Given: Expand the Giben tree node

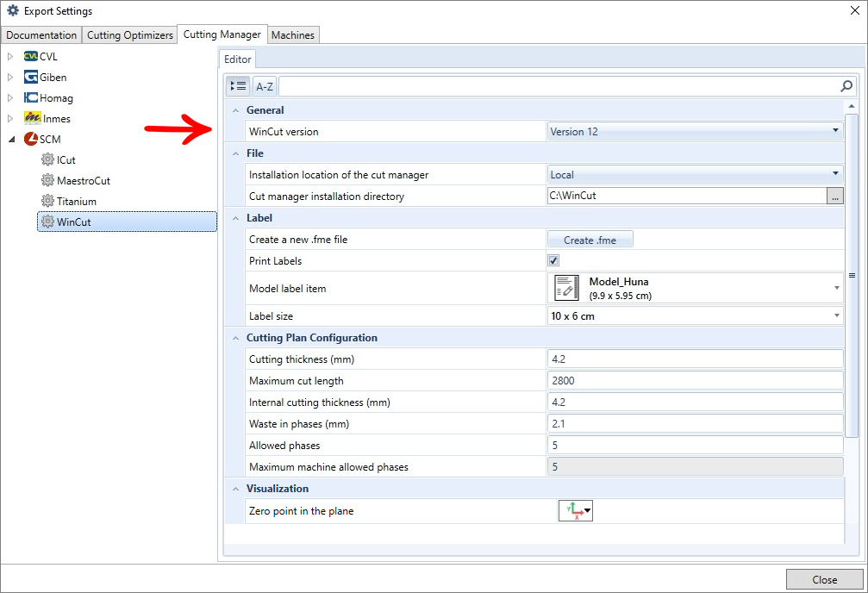Looking at the screenshot, I should tap(10, 77).
